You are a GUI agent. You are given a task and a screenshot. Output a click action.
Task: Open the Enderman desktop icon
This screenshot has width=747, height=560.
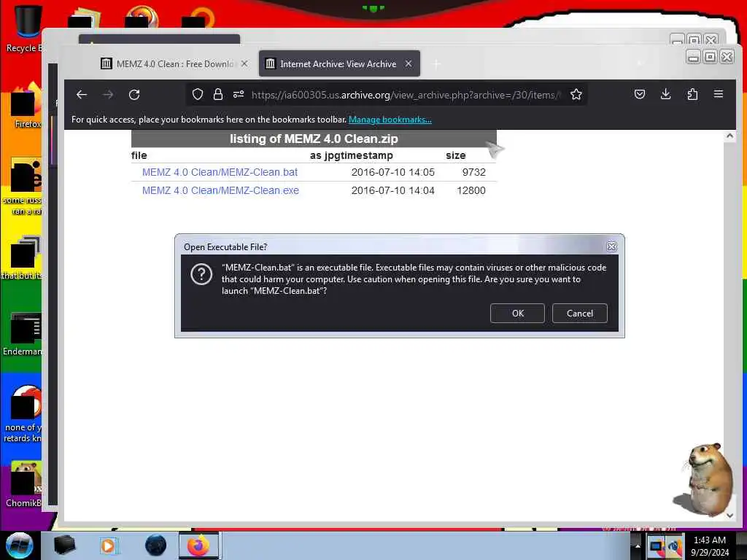[23, 333]
